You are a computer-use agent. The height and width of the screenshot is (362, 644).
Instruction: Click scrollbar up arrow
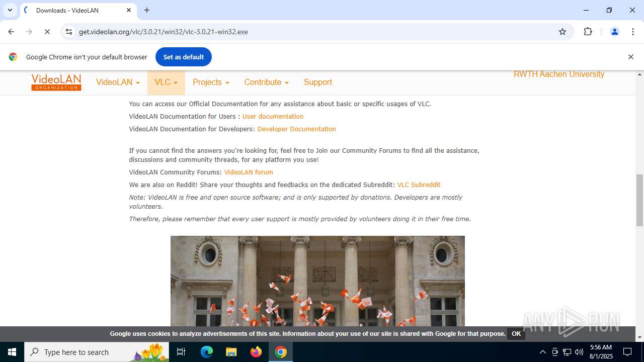639,74
